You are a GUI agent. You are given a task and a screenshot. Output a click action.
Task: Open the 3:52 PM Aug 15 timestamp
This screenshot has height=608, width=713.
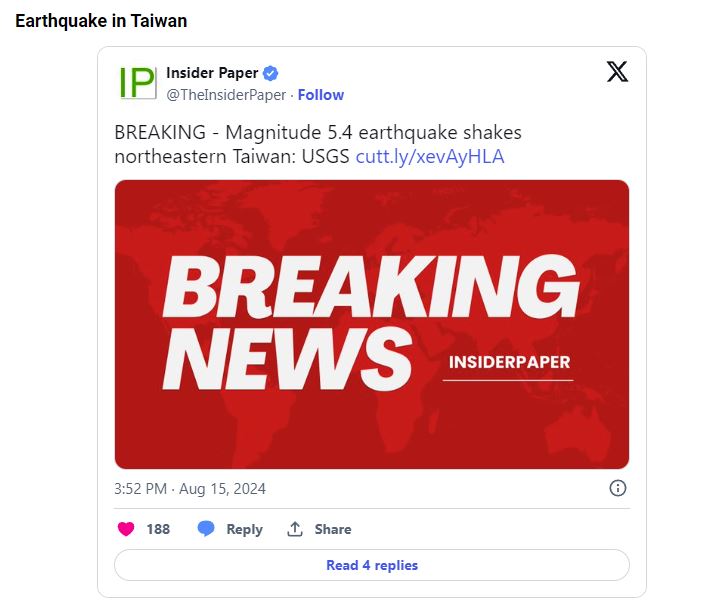tap(190, 489)
